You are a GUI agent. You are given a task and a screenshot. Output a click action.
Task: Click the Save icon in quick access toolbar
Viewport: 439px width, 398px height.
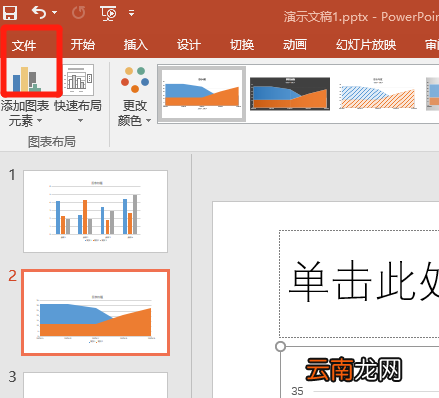10,13
